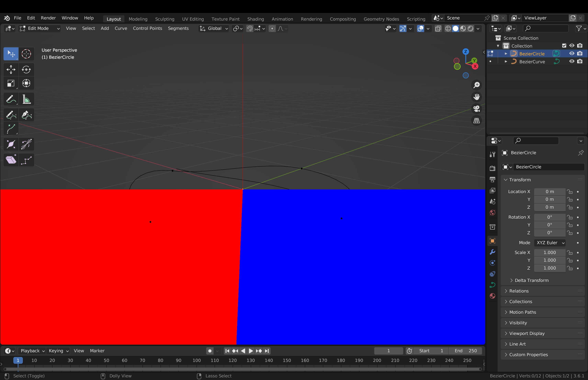Select the Extrude curve tool
Image resolution: width=588 pixels, height=380 pixels.
[x=11, y=129]
